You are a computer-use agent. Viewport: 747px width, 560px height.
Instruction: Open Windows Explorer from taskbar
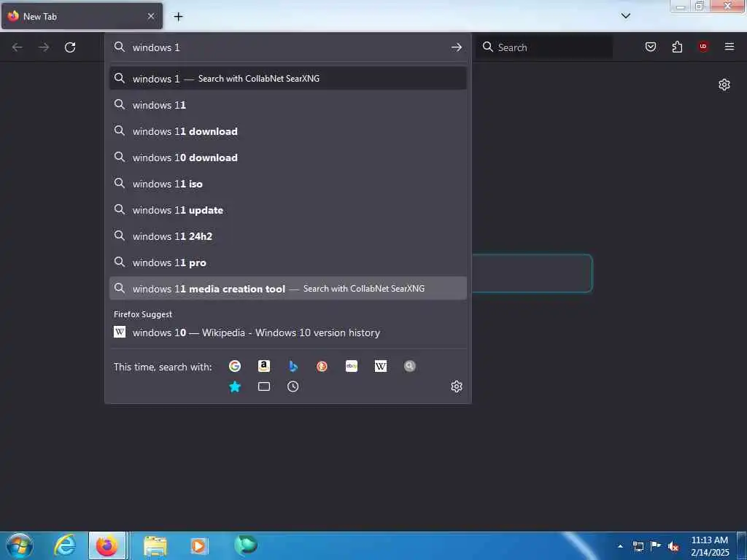point(155,545)
